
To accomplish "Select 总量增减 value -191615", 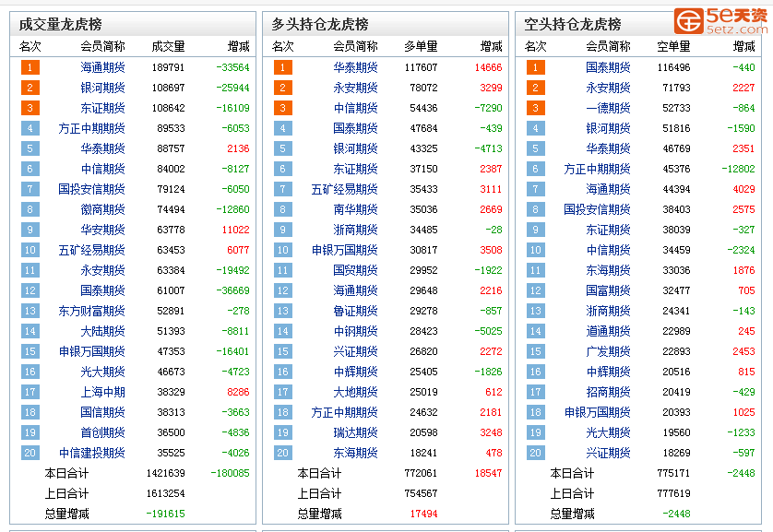I will point(166,514).
